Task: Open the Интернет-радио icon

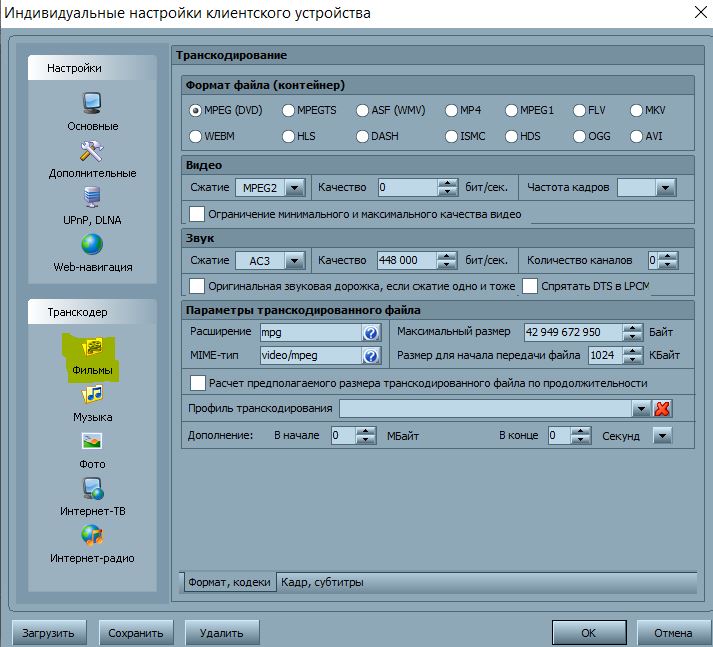Action: (x=92, y=536)
